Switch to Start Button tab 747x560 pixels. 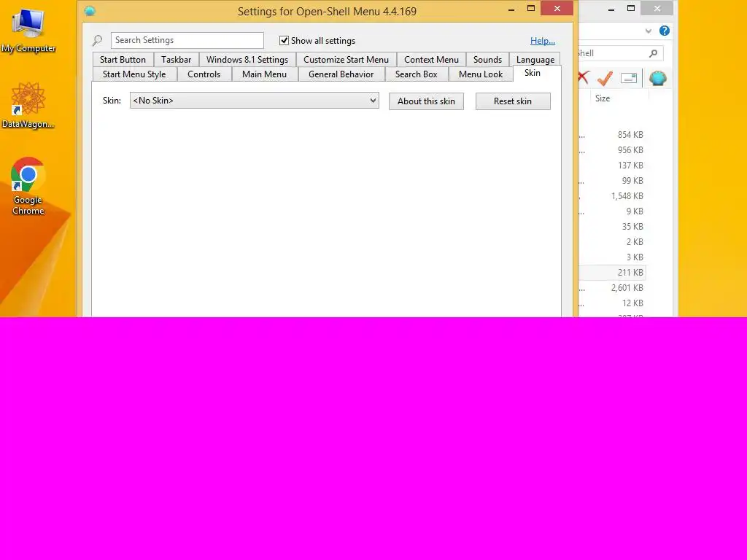(123, 60)
